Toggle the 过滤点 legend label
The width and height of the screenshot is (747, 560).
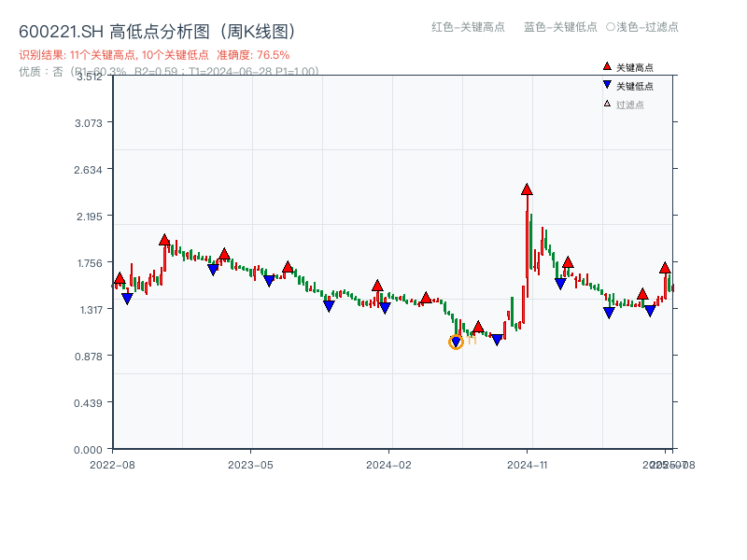(630, 105)
